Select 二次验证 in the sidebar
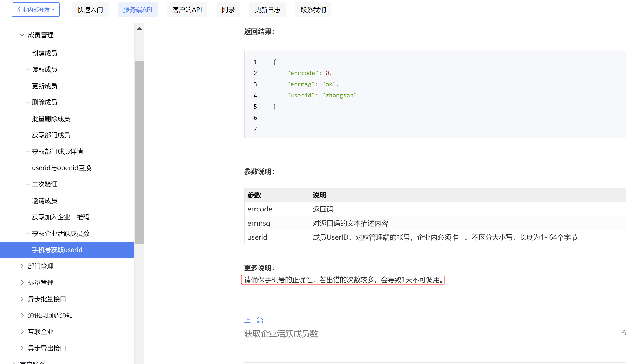The image size is (626, 364). click(x=44, y=184)
